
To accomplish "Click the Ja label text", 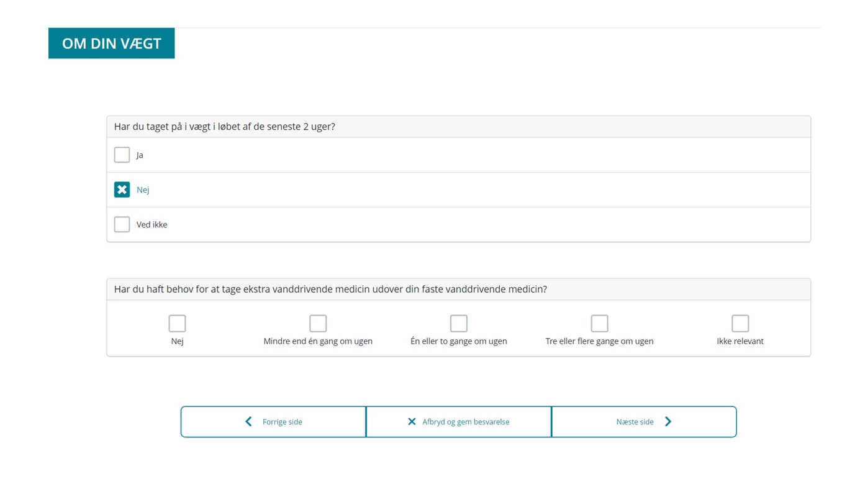I will [140, 155].
